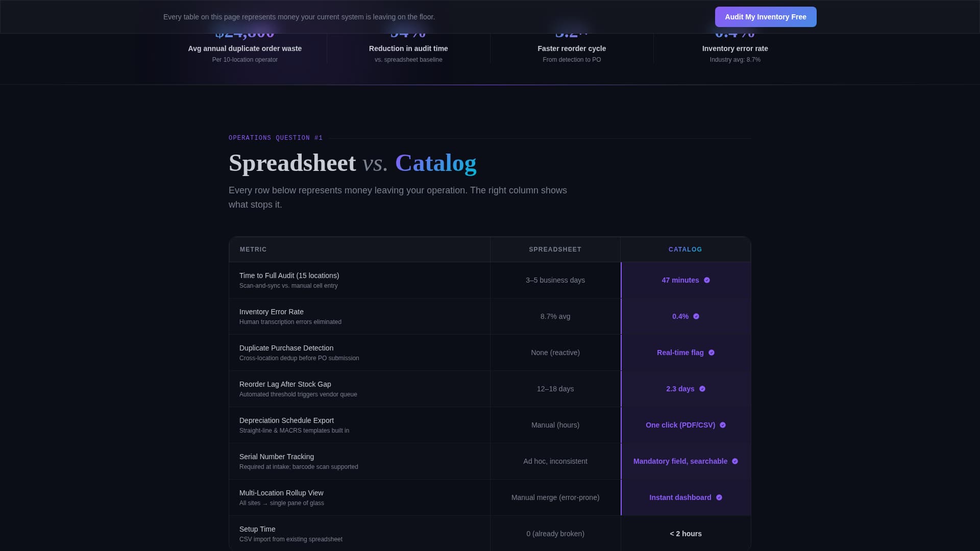980x551 pixels.
Task: Click the 'None (reactive)' cell
Action: (x=555, y=353)
